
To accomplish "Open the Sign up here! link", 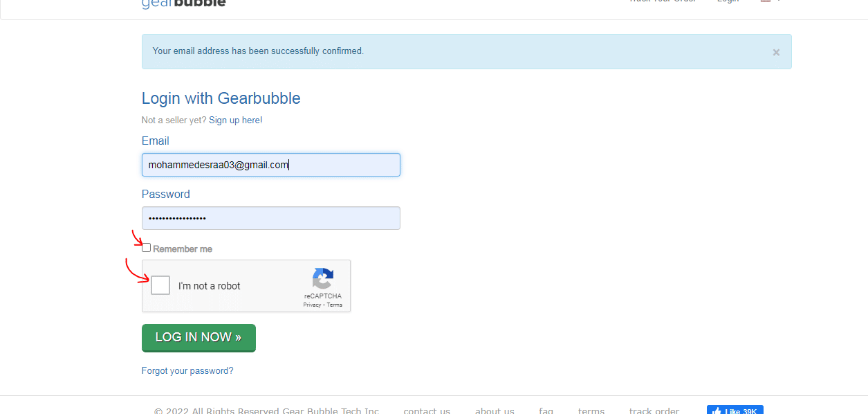I will (236, 120).
